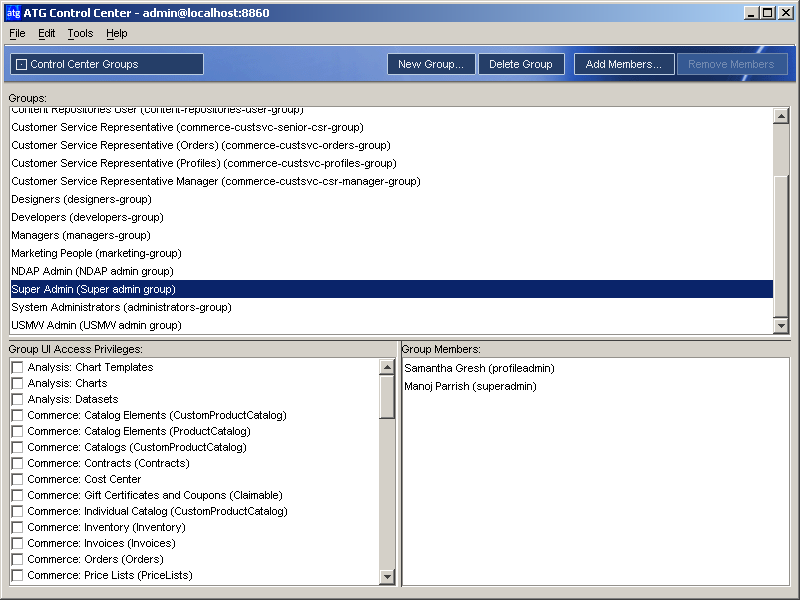The image size is (800, 600).
Task: Minimize the ATG Control Center window
Action: click(x=751, y=13)
